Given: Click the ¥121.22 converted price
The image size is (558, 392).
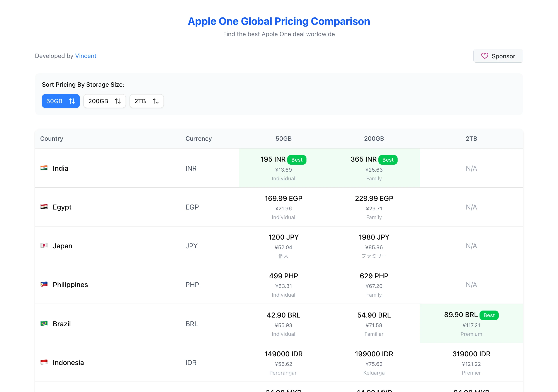Looking at the screenshot, I should [x=471, y=364].
